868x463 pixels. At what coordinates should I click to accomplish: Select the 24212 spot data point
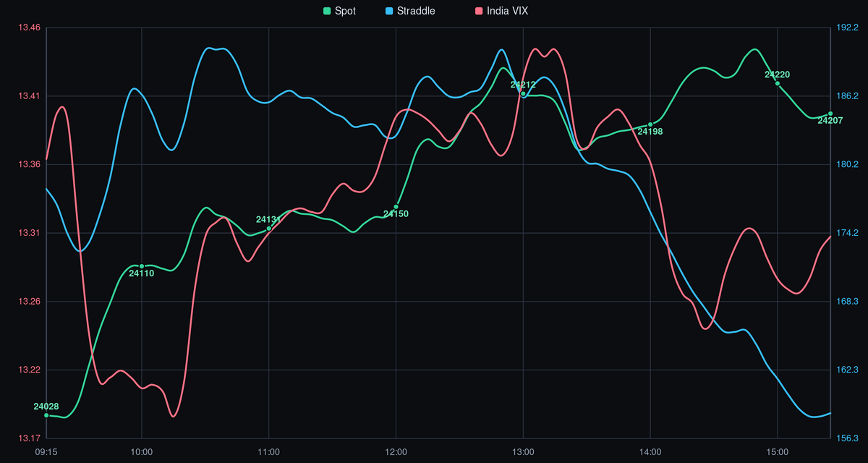pyautogui.click(x=524, y=93)
